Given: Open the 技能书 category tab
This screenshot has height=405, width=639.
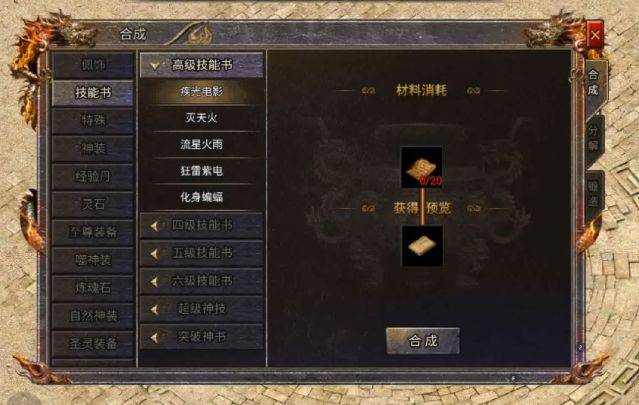Looking at the screenshot, I should click(93, 93).
